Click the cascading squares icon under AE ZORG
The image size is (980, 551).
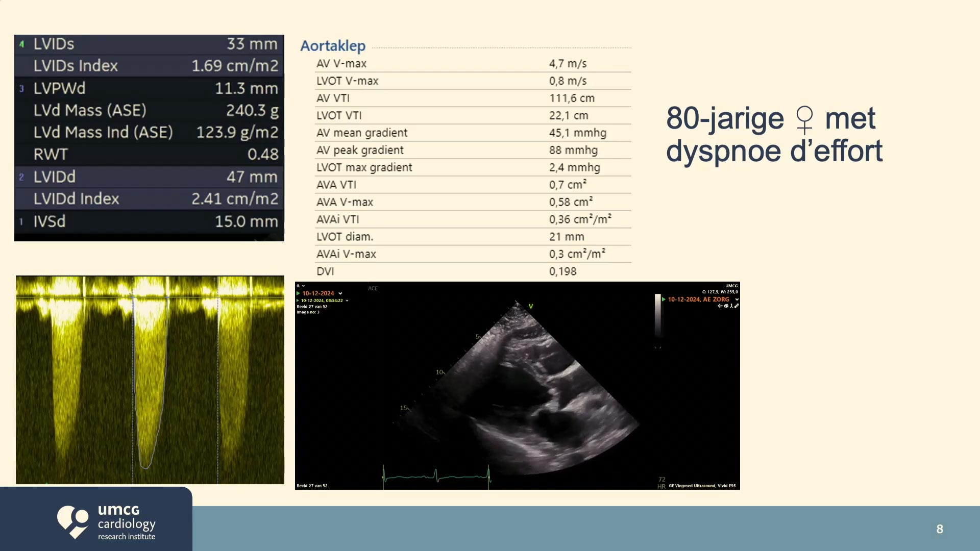[737, 306]
